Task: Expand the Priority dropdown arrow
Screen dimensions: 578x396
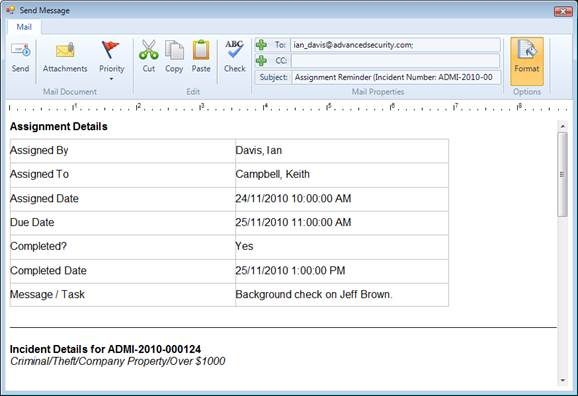Action: click(111, 79)
